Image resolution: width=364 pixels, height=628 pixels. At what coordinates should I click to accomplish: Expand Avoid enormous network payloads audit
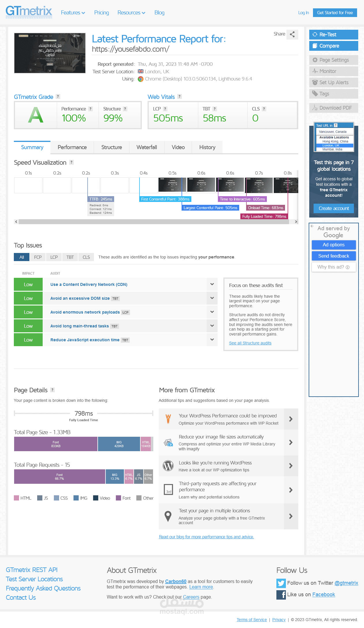pos(212,312)
